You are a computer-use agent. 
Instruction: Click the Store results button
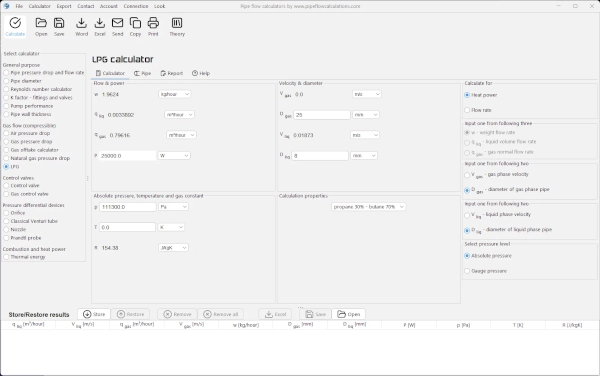(x=94, y=314)
